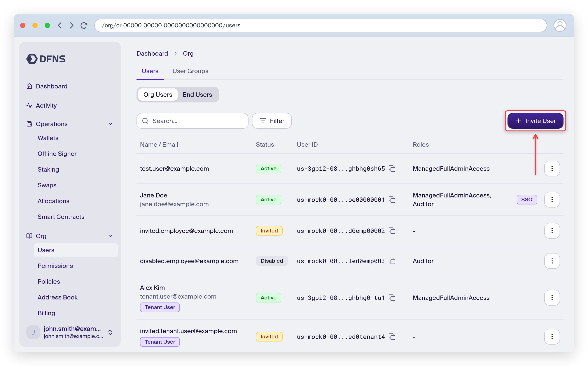Copy user ID of disabled.employee@example.com

click(x=392, y=261)
